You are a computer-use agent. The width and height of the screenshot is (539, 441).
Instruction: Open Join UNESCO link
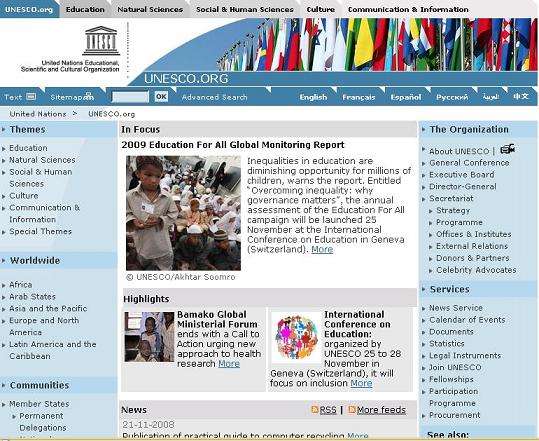(x=455, y=367)
